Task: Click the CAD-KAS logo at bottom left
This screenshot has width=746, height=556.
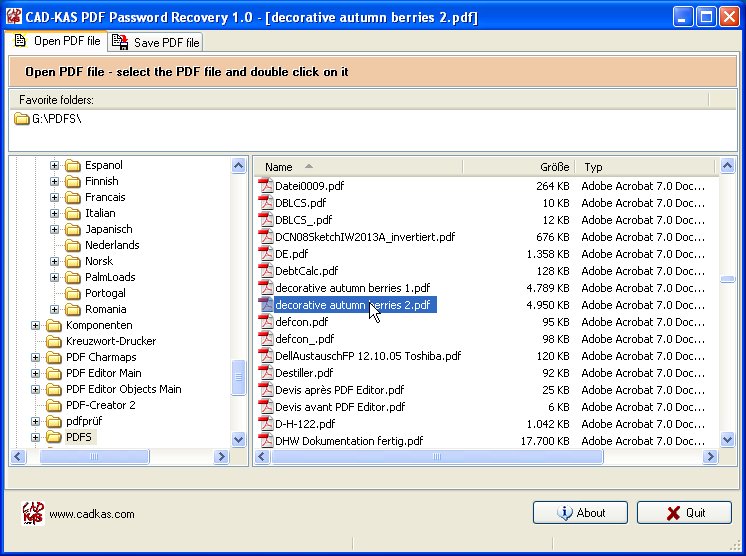Action: [33, 513]
